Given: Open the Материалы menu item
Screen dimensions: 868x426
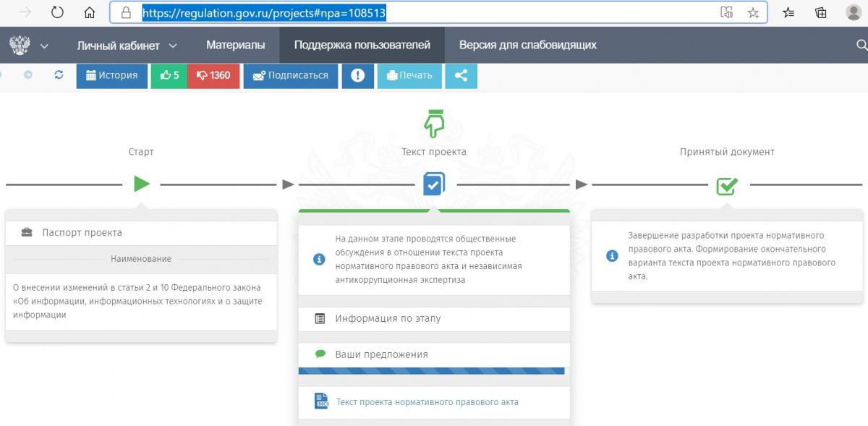Looking at the screenshot, I should [235, 45].
